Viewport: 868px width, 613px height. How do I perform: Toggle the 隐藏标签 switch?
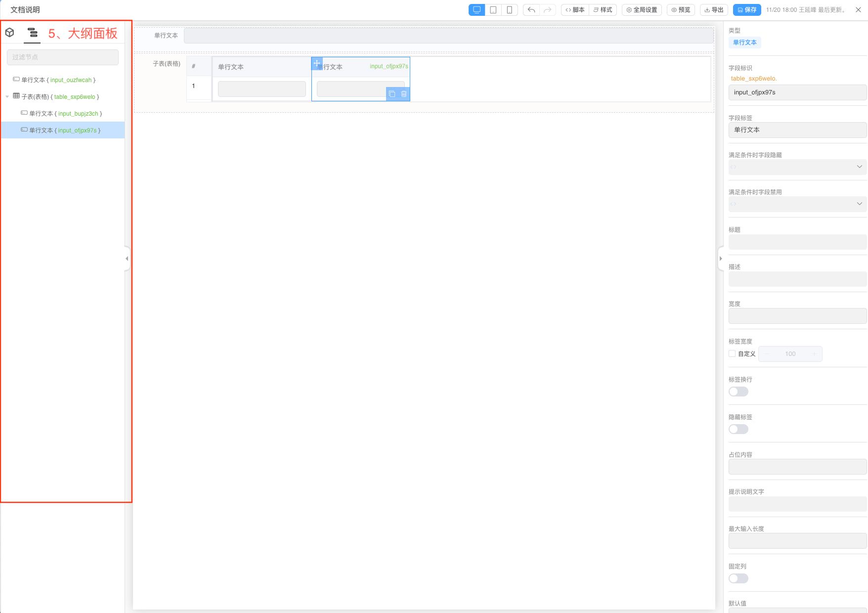(x=738, y=429)
